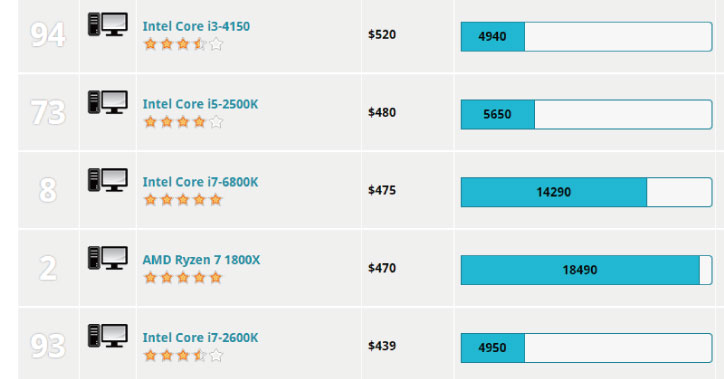Click the 5650 score bar

pos(586,114)
